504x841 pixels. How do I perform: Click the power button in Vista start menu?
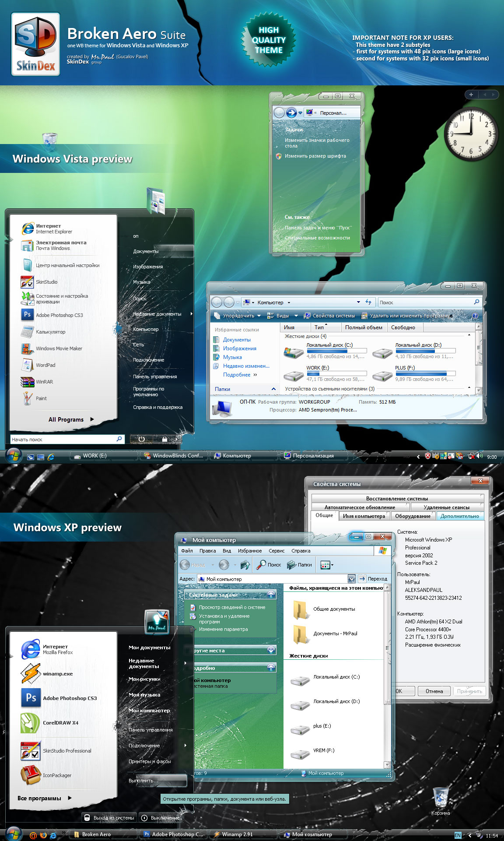coord(141,439)
